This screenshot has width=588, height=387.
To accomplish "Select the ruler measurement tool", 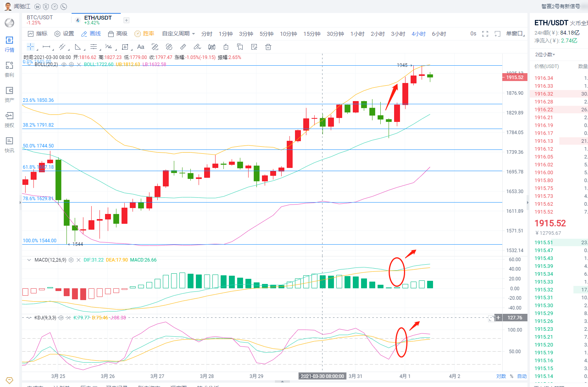I will (x=183, y=47).
